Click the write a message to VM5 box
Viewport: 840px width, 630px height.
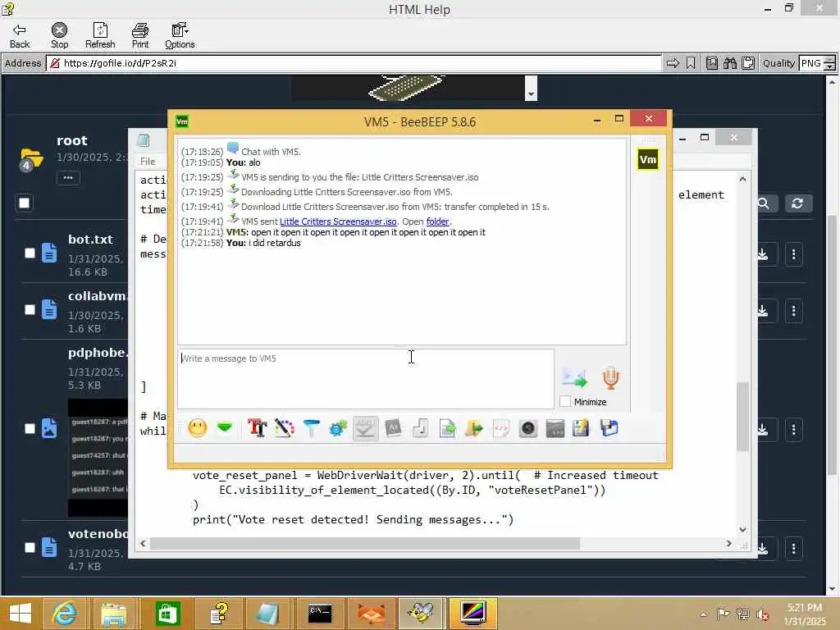point(365,379)
